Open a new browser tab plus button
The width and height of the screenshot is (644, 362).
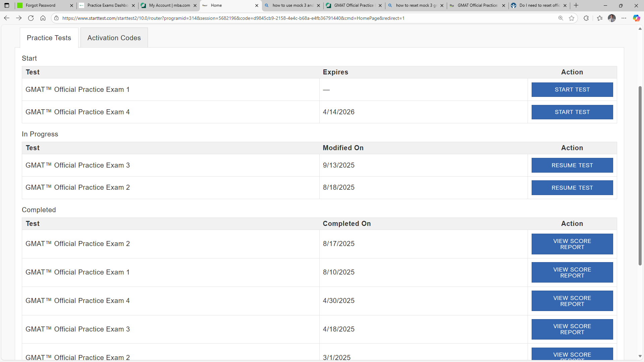tap(576, 5)
